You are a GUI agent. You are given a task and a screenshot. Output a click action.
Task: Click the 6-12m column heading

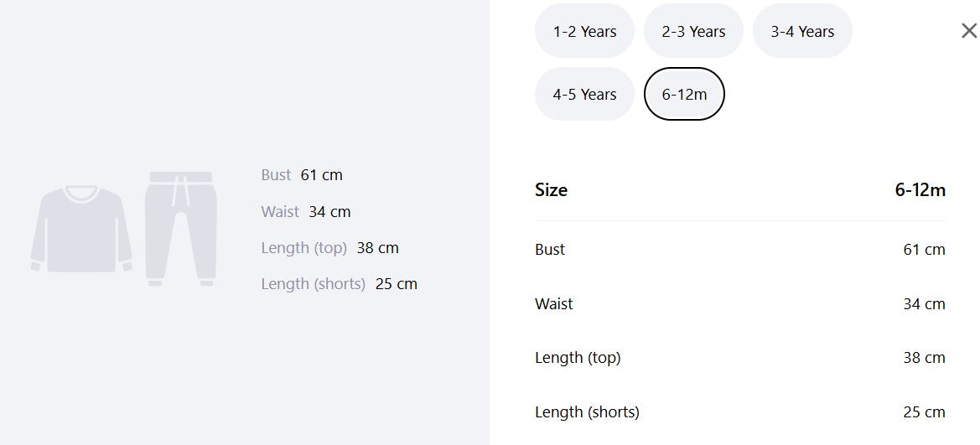[920, 190]
